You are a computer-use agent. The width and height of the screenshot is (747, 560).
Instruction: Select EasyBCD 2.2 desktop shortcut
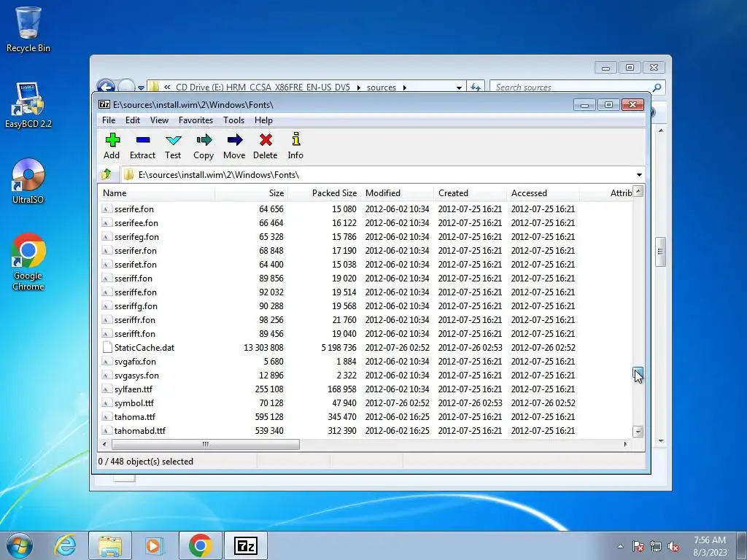click(x=28, y=105)
